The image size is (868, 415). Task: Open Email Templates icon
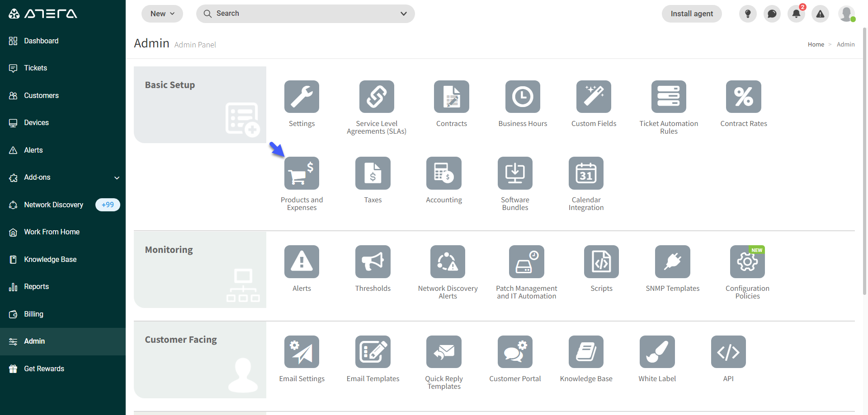click(x=373, y=352)
